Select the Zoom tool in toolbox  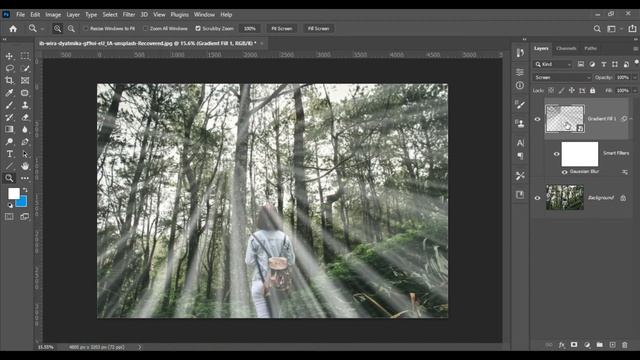tap(9, 178)
